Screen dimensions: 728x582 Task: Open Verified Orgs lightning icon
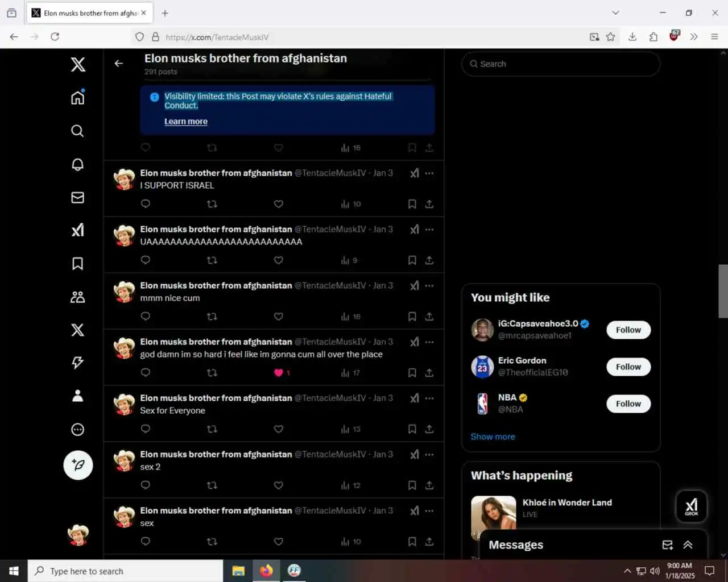(78, 363)
